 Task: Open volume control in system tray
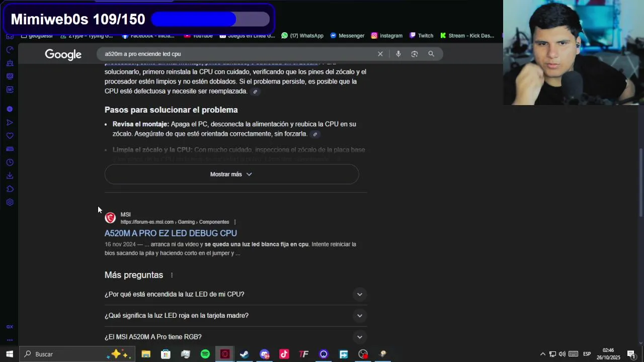pos(562,354)
